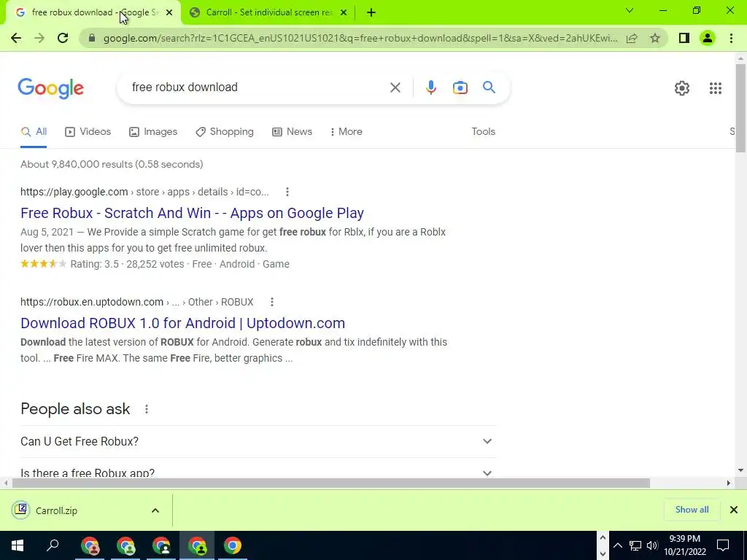Image resolution: width=747 pixels, height=560 pixels.
Task: Clear the search box with the X icon
Action: (395, 87)
